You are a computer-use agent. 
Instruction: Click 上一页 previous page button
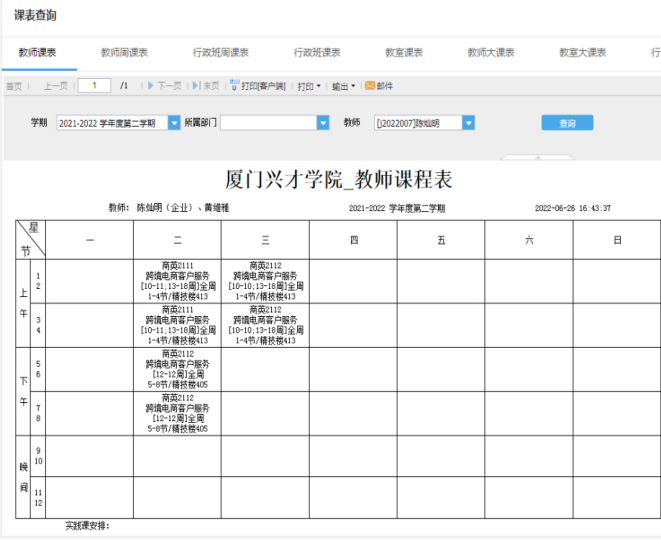[x=56, y=86]
